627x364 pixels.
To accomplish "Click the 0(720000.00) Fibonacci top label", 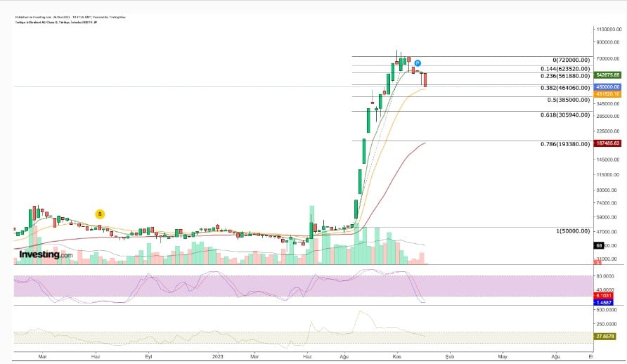I will pos(570,60).
